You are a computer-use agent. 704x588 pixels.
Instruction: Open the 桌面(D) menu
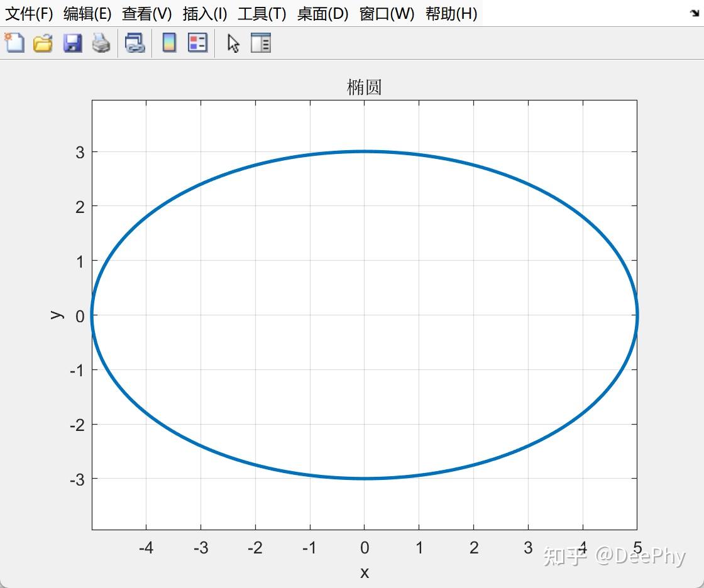tap(323, 14)
